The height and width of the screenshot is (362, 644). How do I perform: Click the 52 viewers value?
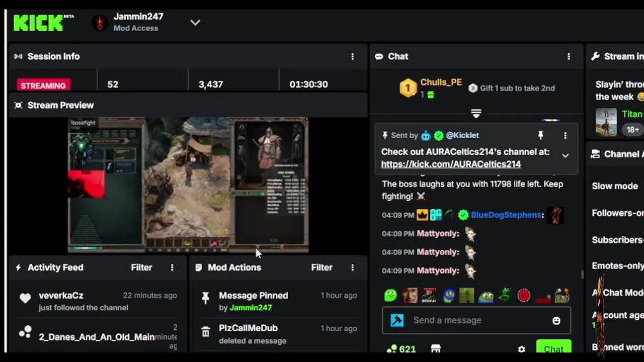point(113,84)
